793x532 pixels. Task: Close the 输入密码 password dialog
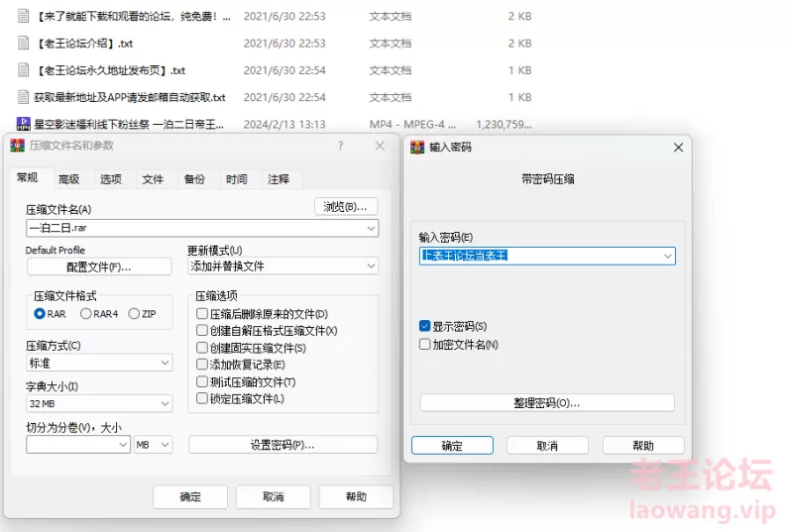tap(678, 147)
